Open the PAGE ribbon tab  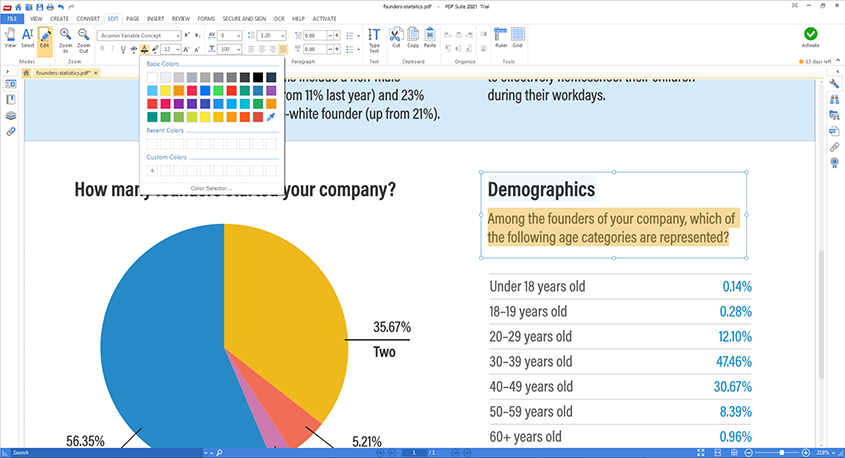(x=133, y=18)
